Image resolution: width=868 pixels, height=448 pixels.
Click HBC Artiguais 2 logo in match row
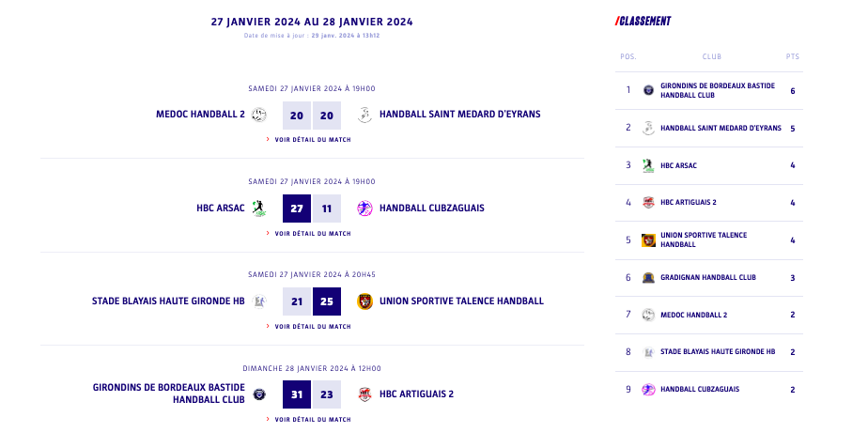tap(364, 394)
